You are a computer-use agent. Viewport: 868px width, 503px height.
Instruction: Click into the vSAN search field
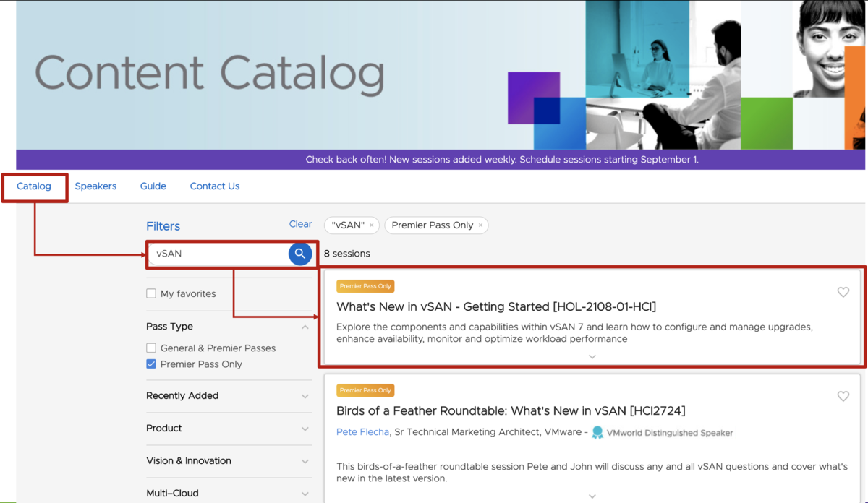(218, 254)
